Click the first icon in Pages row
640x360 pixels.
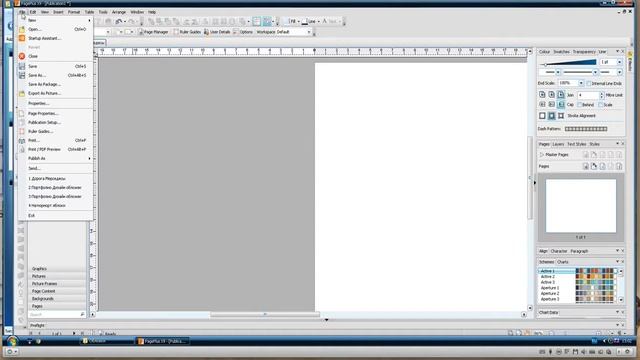coord(586,166)
